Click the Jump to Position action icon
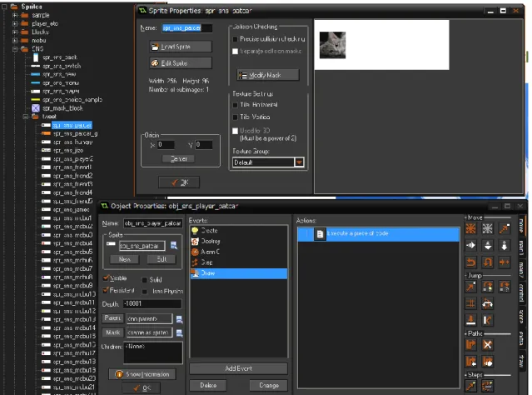 pos(470,287)
